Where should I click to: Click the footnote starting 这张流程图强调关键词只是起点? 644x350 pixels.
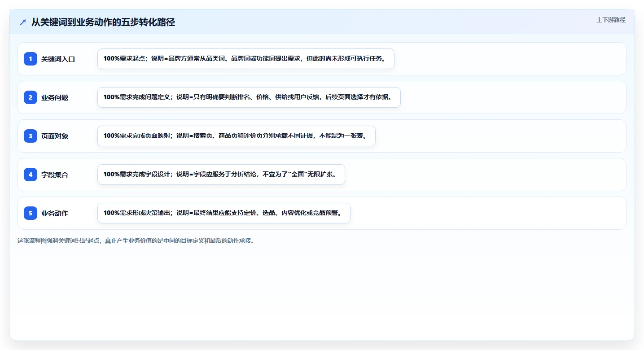click(x=137, y=241)
